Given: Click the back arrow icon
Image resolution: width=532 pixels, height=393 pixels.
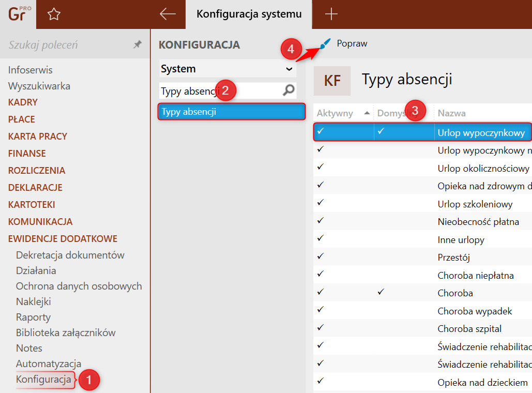Looking at the screenshot, I should [168, 14].
